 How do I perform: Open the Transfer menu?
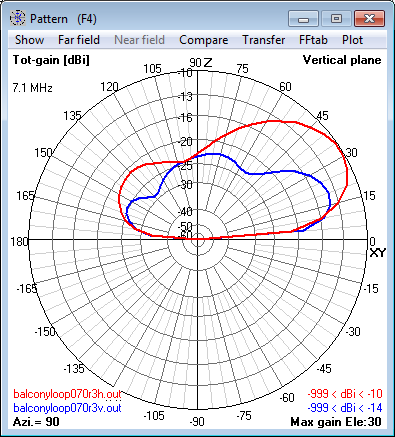click(263, 40)
